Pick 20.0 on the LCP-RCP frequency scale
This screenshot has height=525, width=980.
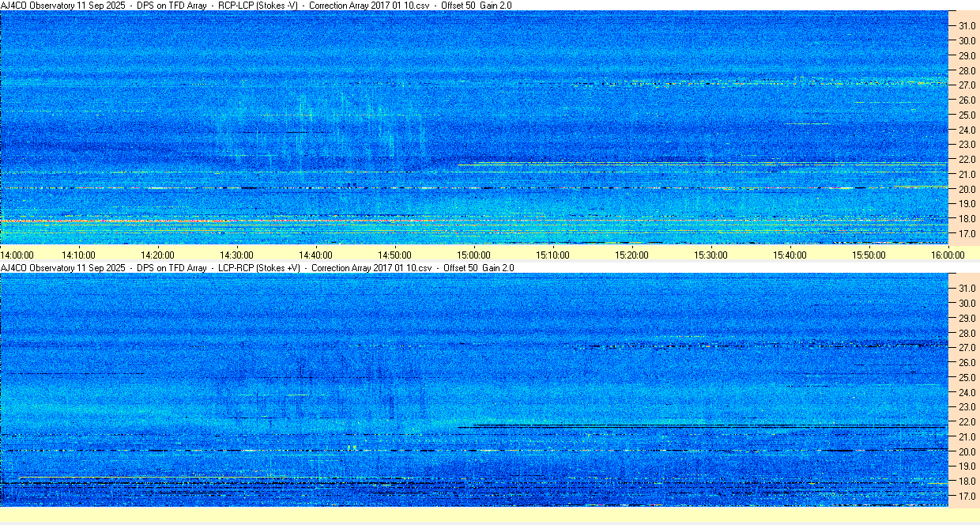click(967, 451)
